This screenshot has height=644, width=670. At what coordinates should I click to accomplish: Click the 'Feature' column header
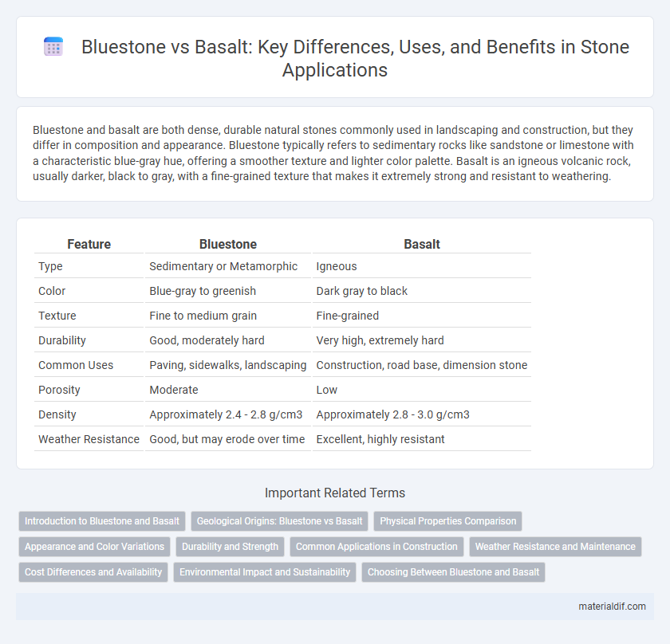89,244
